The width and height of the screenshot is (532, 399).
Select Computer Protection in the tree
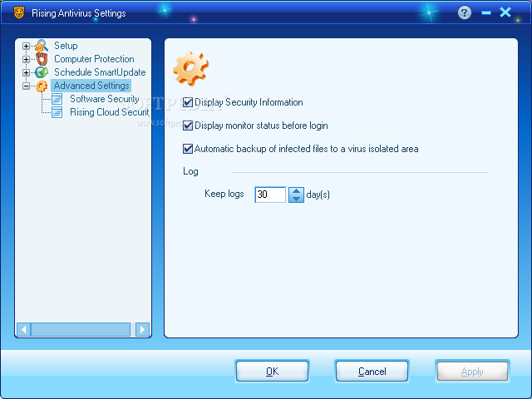pos(94,59)
